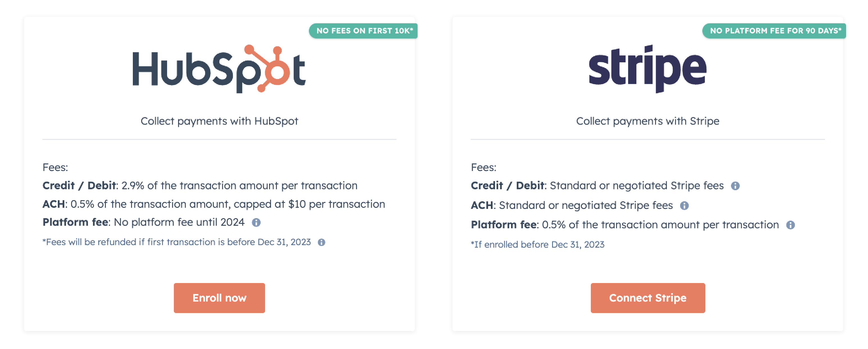The height and width of the screenshot is (349, 868).
Task: Click the info icon beside Stripe's platform fee
Action: click(x=790, y=225)
